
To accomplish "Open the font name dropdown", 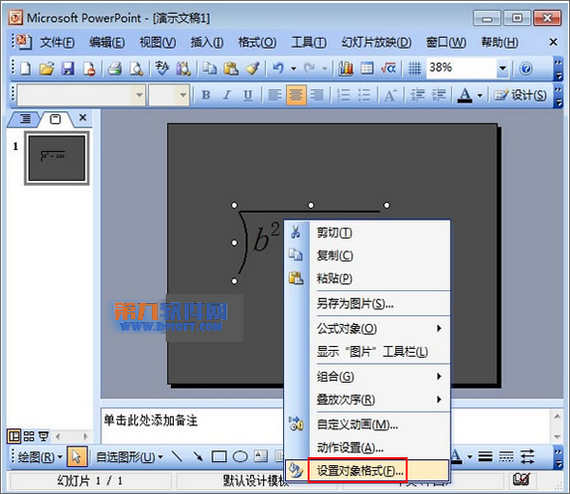I will click(139, 95).
